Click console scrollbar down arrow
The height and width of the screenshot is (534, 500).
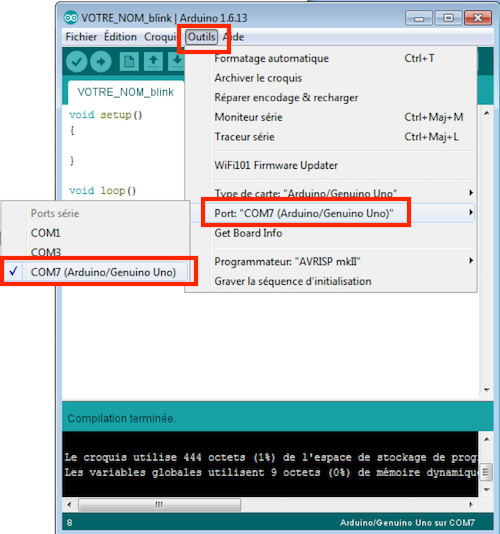[x=486, y=490]
